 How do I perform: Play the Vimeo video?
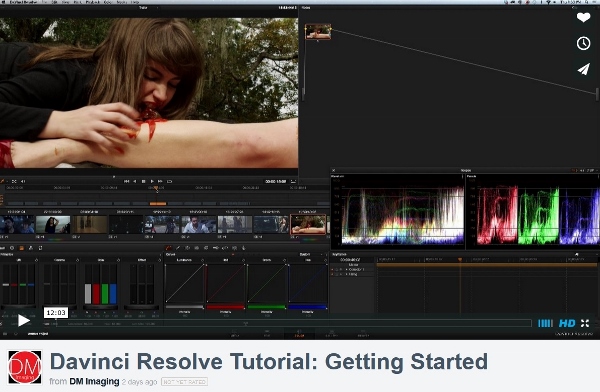pos(24,321)
